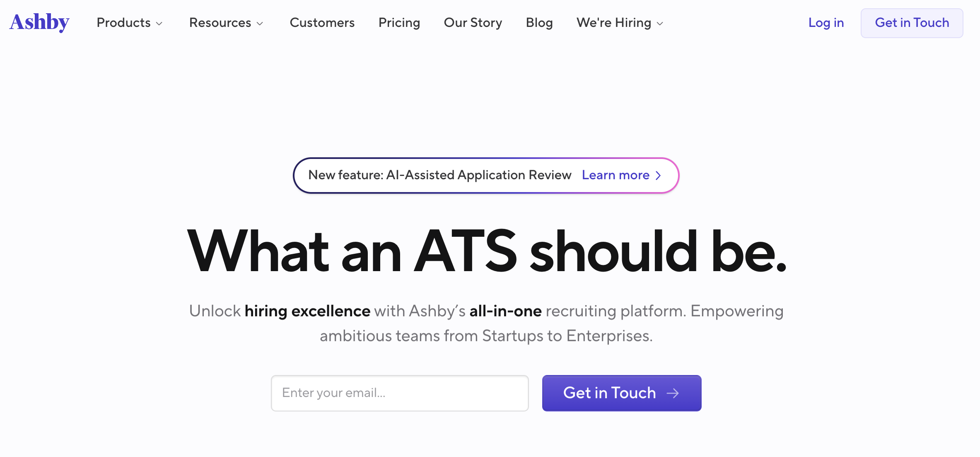Expand the Products navigation dropdown
Viewport: 980px width, 457px height.
click(124, 23)
